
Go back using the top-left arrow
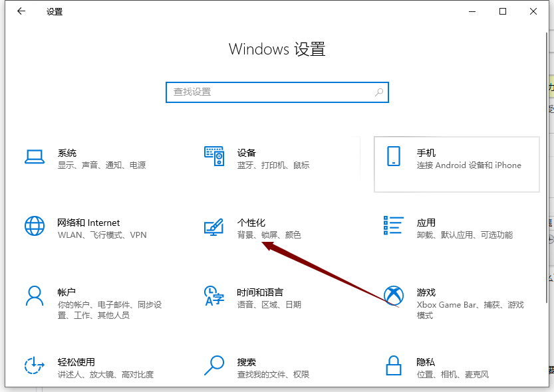click(x=21, y=11)
